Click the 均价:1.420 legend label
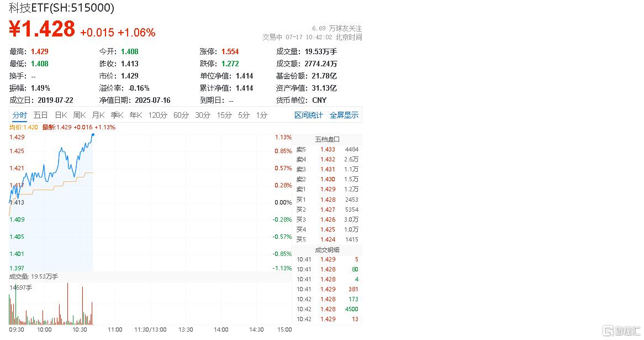Screen dimensions: 644x340 23,127
